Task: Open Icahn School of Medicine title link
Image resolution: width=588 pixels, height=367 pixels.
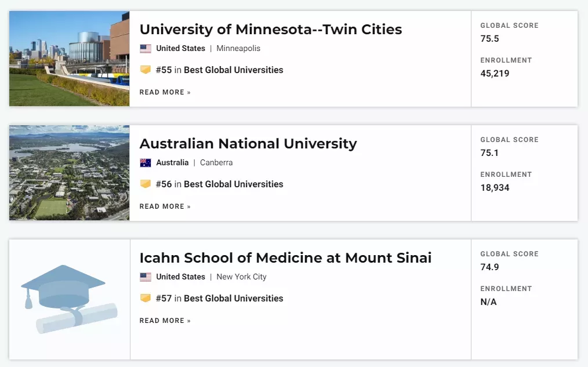Action: [285, 258]
